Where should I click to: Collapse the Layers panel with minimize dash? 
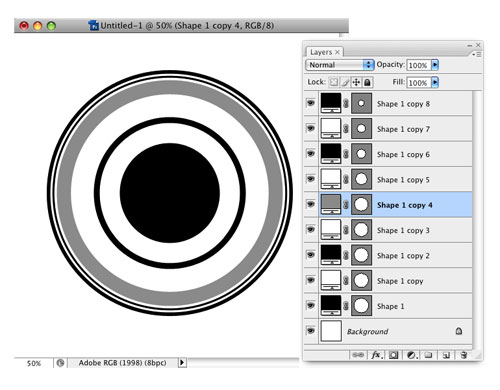pos(470,45)
